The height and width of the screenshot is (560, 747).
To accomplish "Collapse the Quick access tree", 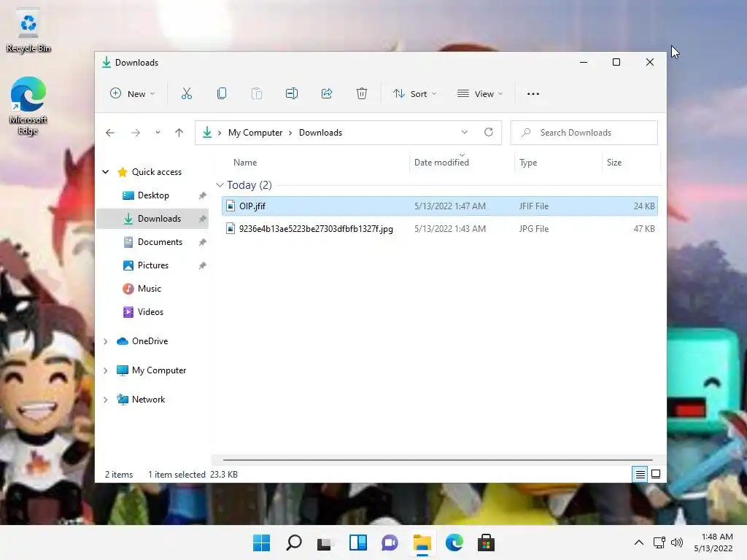I will (x=106, y=172).
